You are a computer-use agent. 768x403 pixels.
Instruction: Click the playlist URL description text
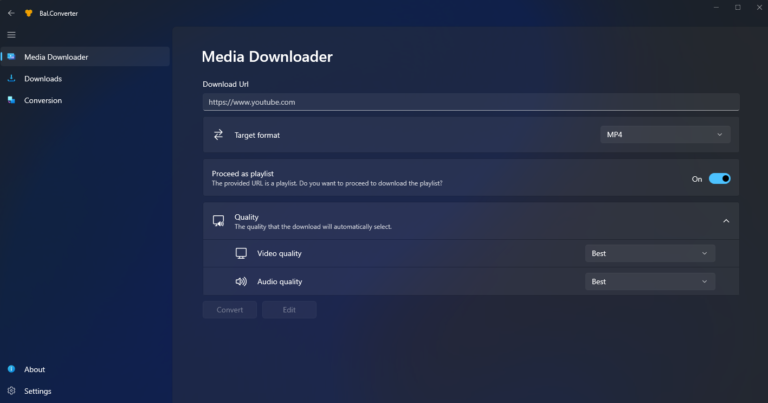click(327, 183)
